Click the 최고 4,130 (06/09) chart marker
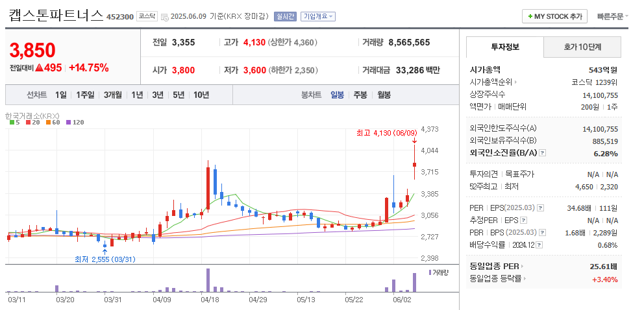This screenshot has width=644, height=310. click(x=386, y=133)
